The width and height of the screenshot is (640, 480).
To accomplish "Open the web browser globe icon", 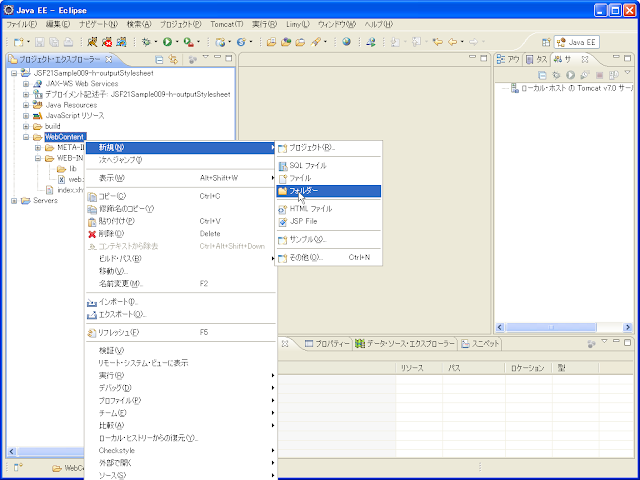I will [x=347, y=42].
